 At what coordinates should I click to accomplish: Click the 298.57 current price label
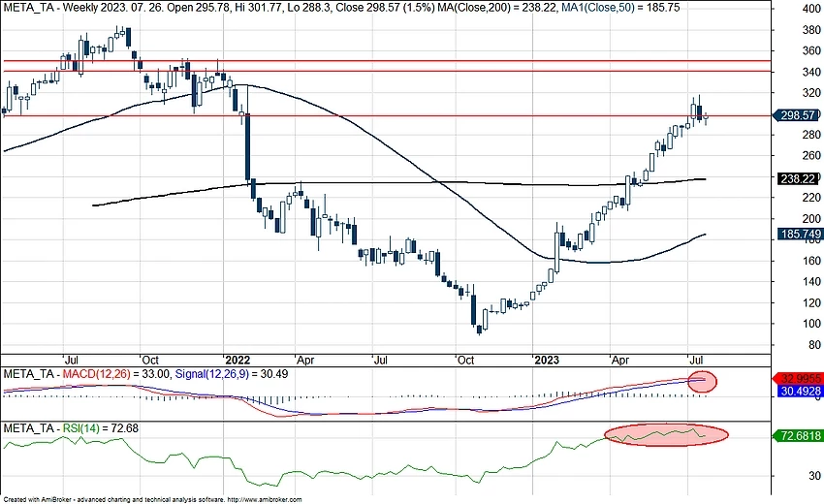pyautogui.click(x=797, y=115)
